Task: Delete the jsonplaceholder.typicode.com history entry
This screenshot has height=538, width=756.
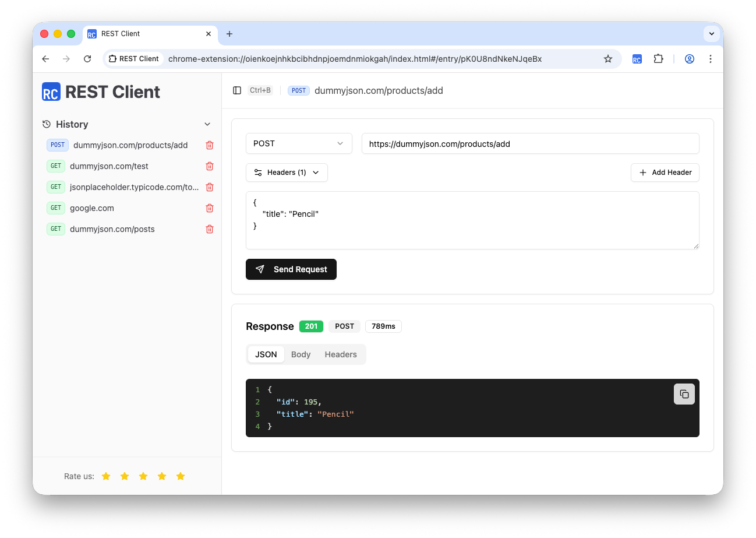Action: pyautogui.click(x=210, y=187)
